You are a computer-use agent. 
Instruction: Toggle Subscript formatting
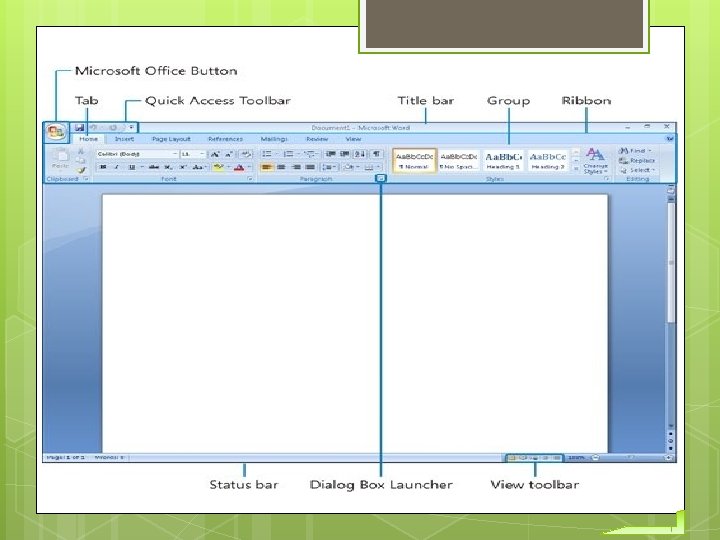point(169,167)
